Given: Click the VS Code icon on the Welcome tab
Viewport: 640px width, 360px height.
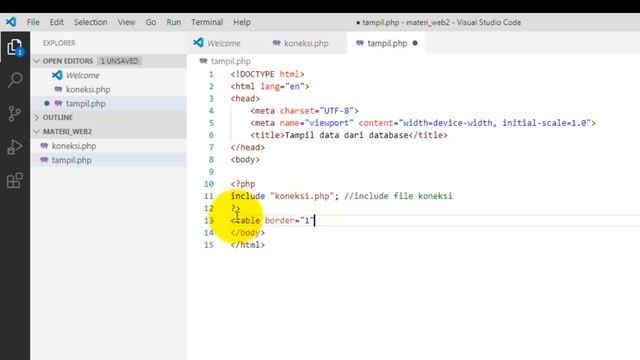Looking at the screenshot, I should pos(198,42).
